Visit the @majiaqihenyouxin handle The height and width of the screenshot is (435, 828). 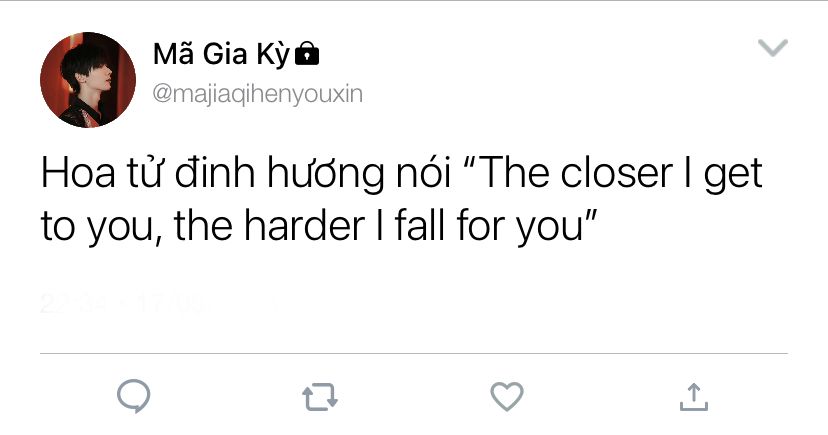click(258, 94)
